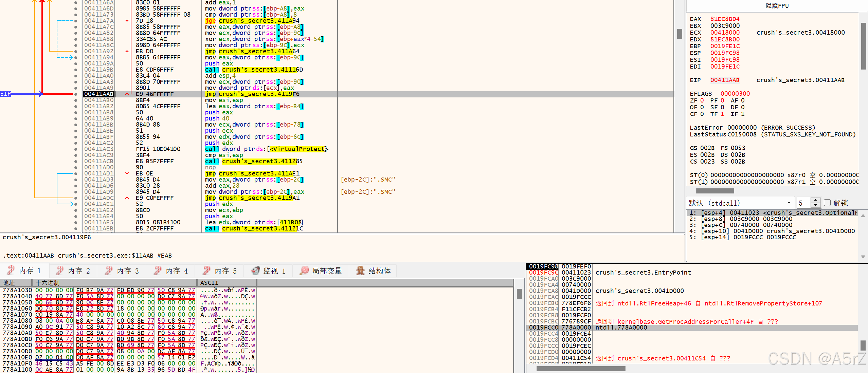This screenshot has height=373, width=868.
Task: Click the info line crush's_secret3.004119F6
Action: coord(47,237)
